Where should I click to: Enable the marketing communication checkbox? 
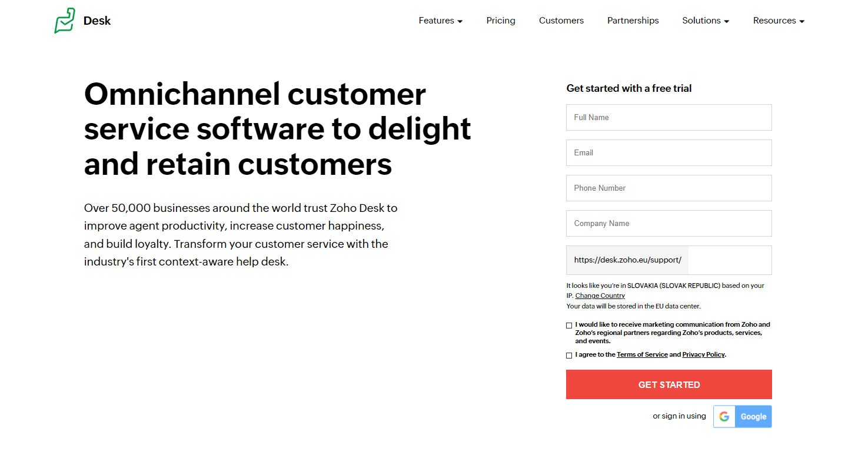pos(569,326)
